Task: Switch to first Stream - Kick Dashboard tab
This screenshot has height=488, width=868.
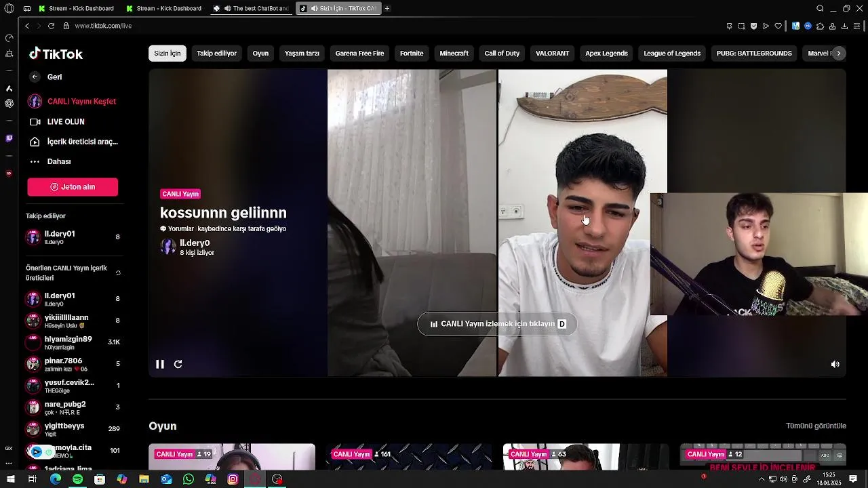Action: pos(77,8)
